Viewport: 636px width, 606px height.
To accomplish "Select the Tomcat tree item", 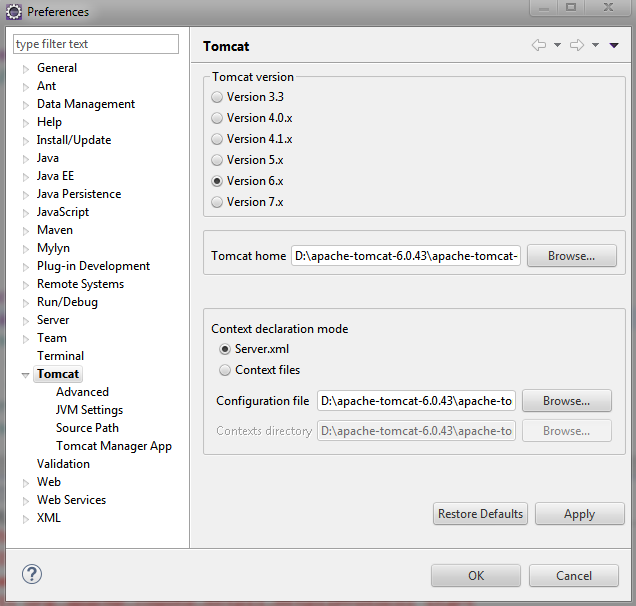I will (58, 374).
